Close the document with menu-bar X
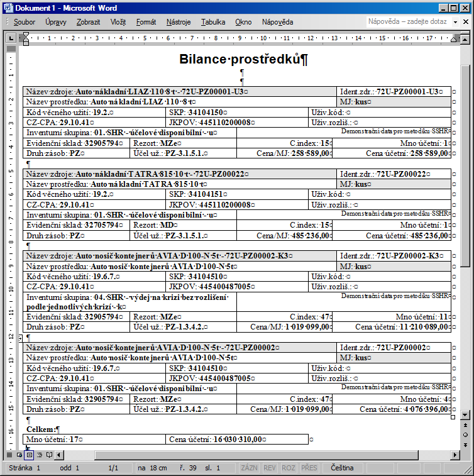 pos(466,21)
